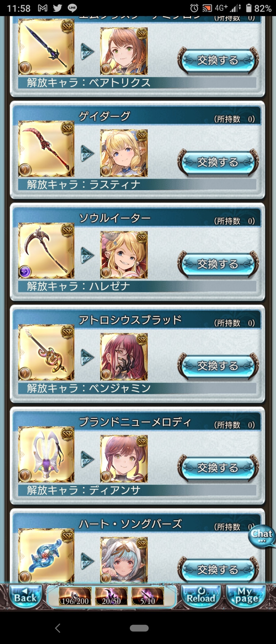
Task: Open the ハレゼナ character portrait
Action: (124, 255)
